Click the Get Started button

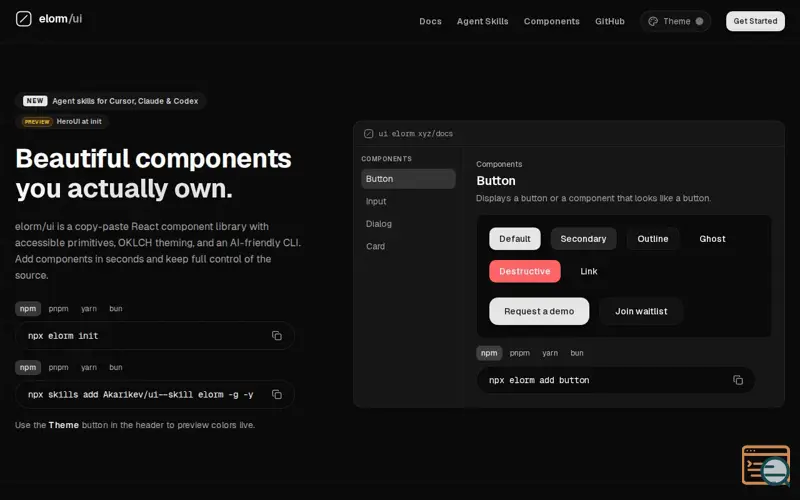[755, 21]
